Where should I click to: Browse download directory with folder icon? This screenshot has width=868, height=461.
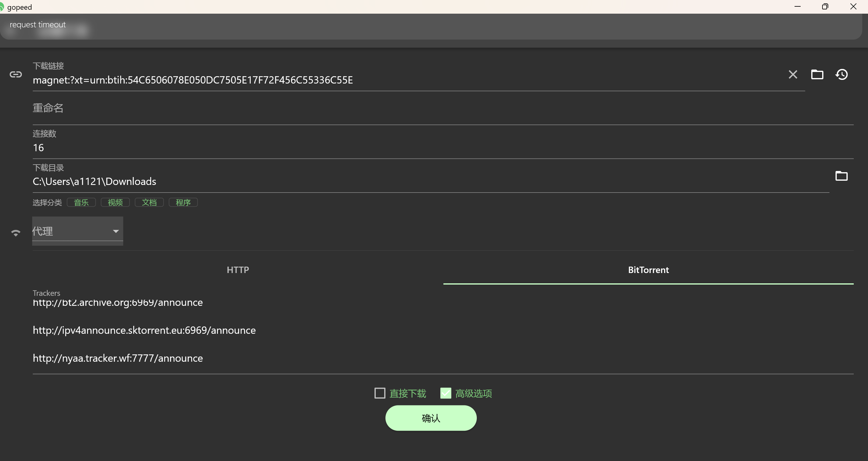841,176
